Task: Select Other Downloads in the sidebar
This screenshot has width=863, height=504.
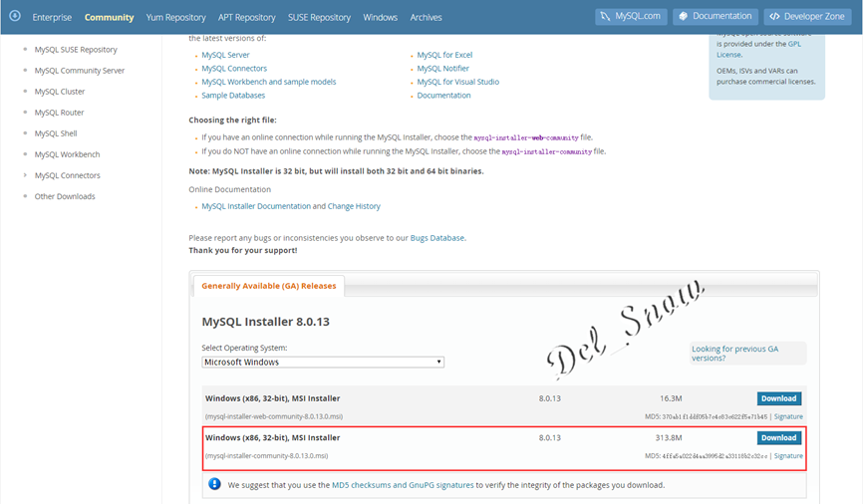Action: pos(65,196)
